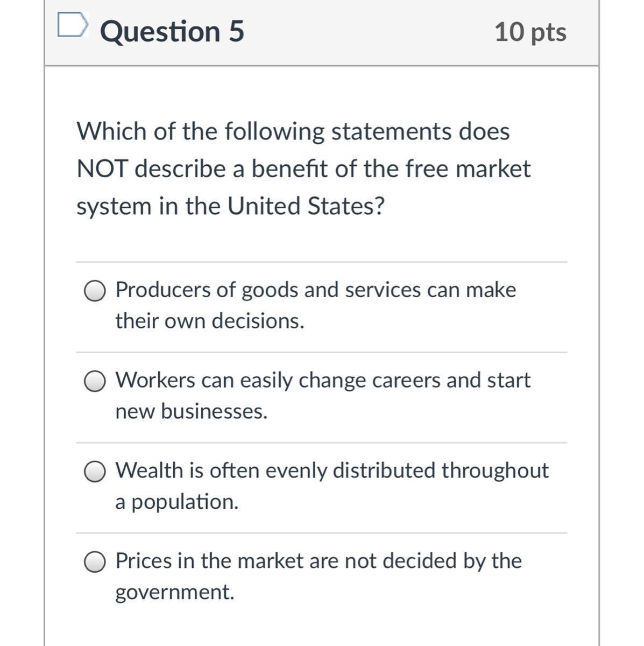Click the 'Producers of goods and services can make' text
The width and height of the screenshot is (644, 646).
tap(316, 290)
